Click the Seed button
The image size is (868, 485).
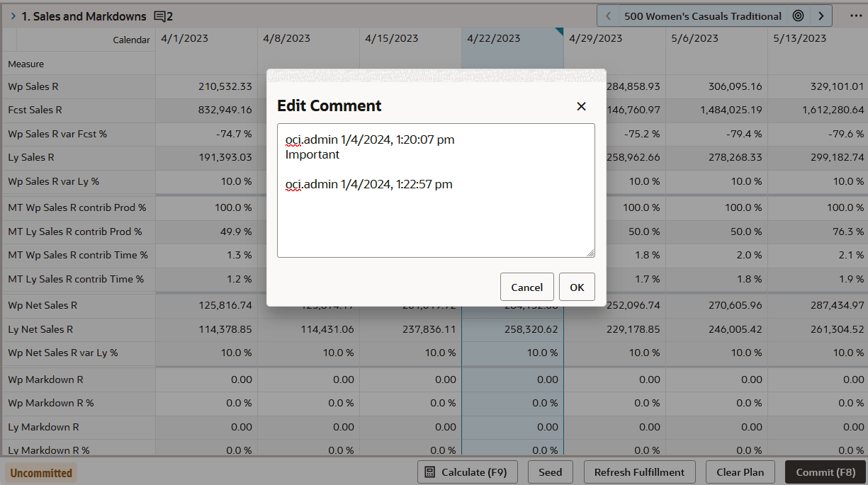point(551,472)
